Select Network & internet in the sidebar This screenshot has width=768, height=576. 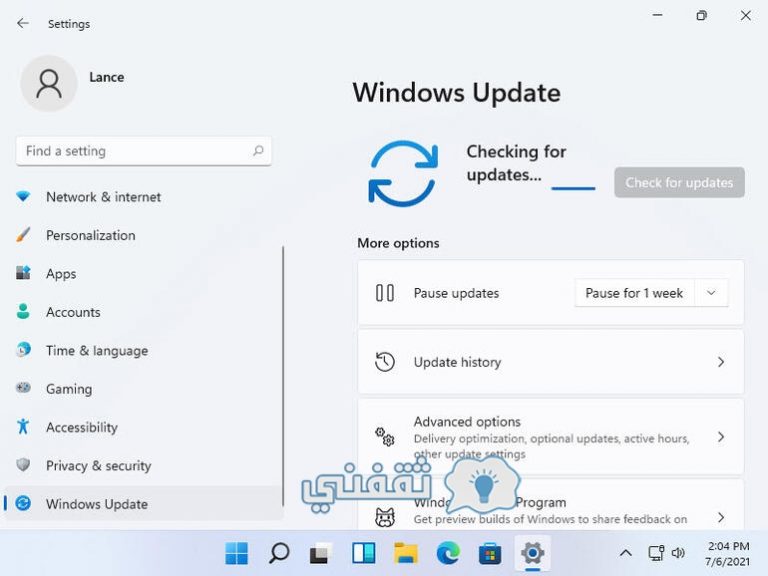point(144,196)
